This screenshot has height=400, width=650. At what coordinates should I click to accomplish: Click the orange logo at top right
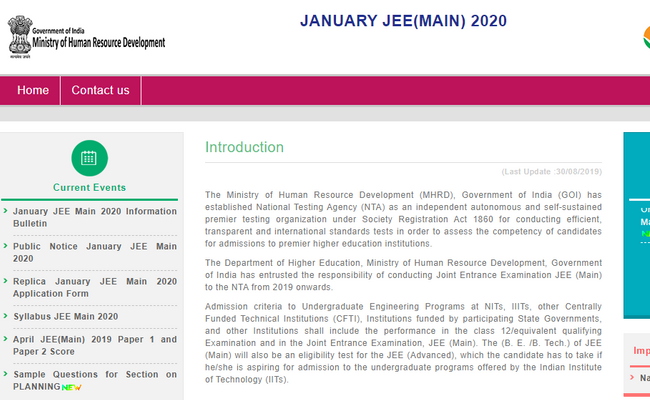point(643,37)
